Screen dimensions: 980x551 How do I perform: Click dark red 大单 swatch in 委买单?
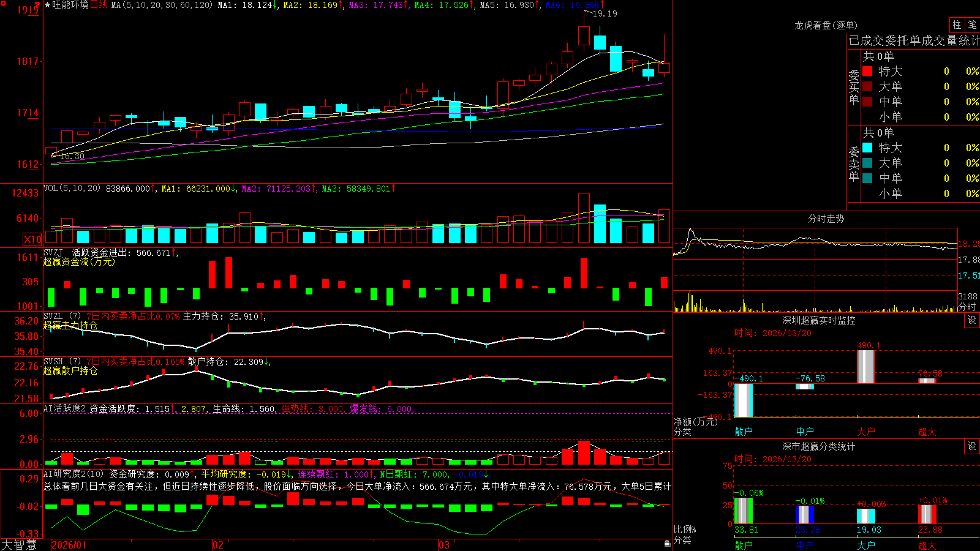[x=867, y=86]
